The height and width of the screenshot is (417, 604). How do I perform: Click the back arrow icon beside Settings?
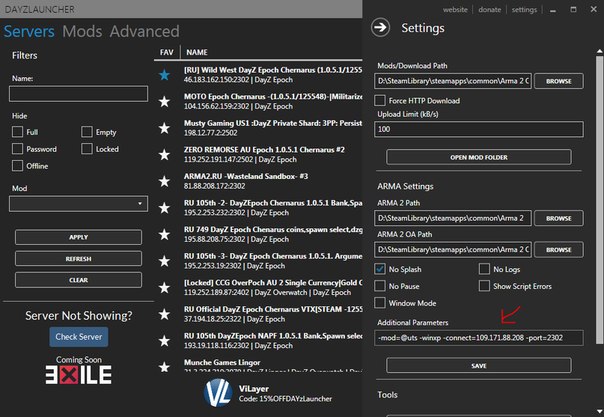380,27
